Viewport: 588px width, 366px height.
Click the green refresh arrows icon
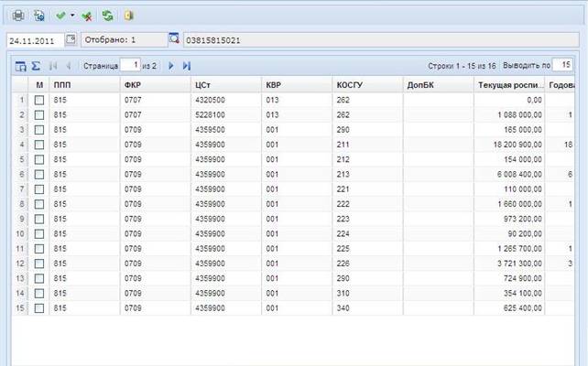coord(108,16)
